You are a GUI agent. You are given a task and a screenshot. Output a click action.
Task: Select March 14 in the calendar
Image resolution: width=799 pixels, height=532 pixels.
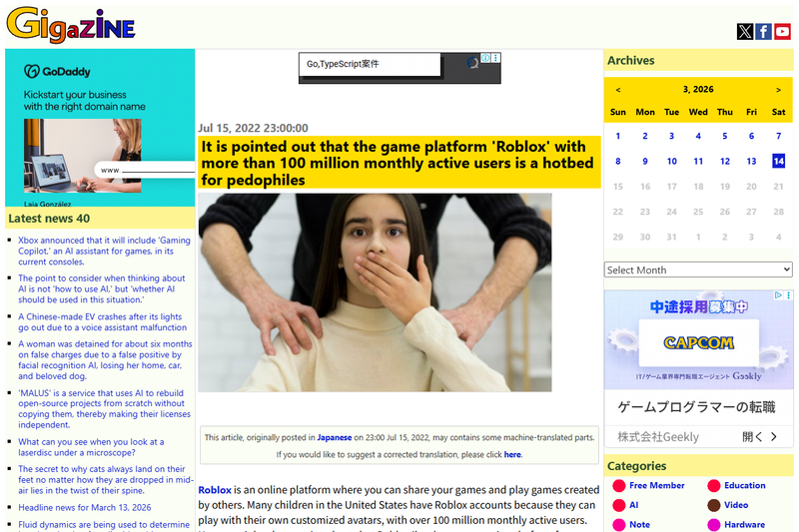[778, 161]
